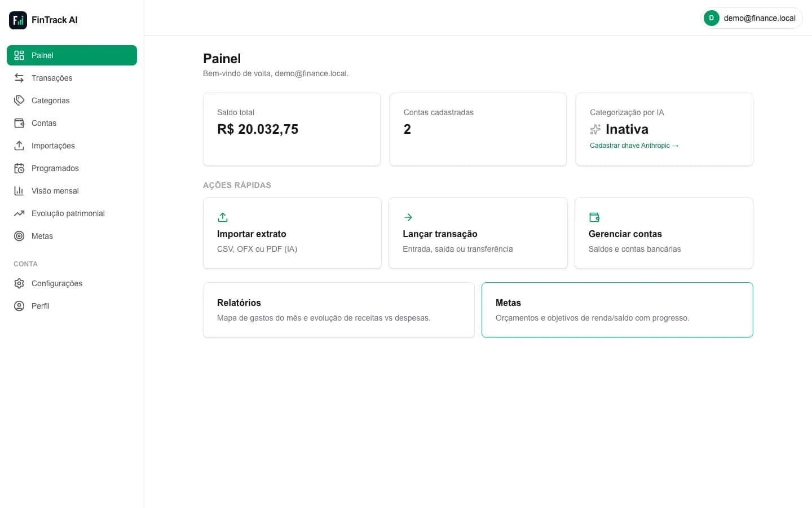Go to Transações in the sidebar
The height and width of the screenshot is (508, 812).
(72, 78)
